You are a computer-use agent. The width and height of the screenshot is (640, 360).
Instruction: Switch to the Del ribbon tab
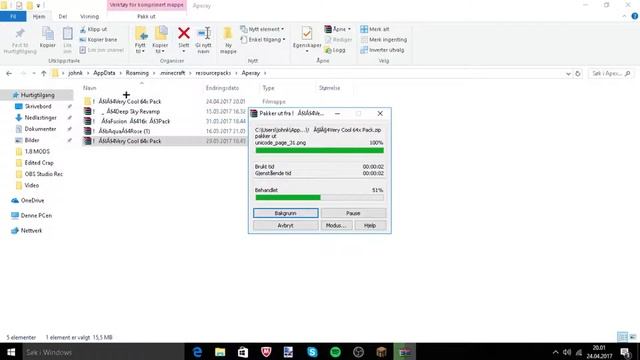(62, 17)
